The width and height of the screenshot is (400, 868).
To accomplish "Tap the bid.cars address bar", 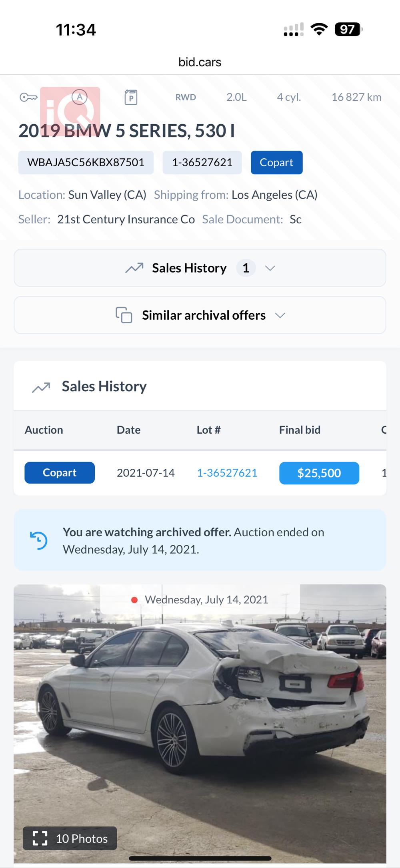I will coord(200,62).
